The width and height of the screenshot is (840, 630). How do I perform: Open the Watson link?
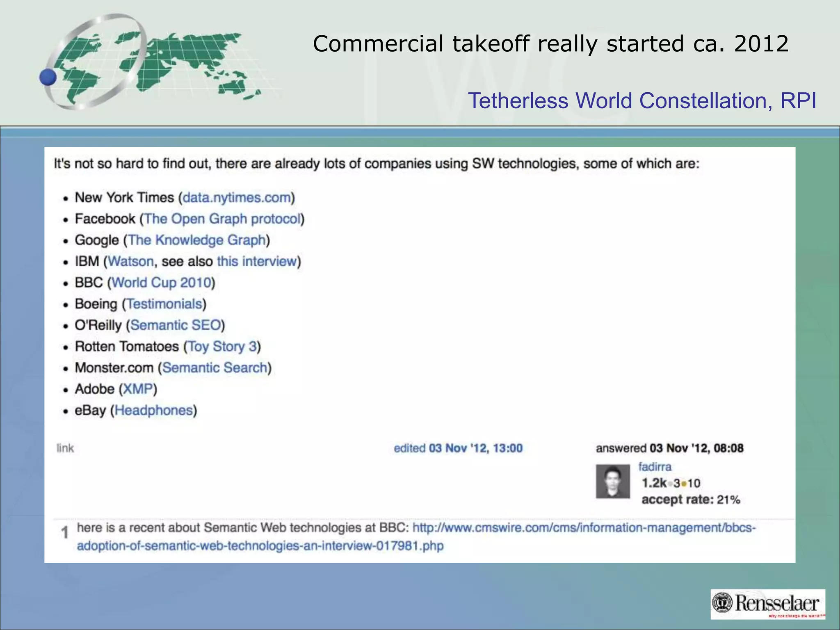point(131,261)
